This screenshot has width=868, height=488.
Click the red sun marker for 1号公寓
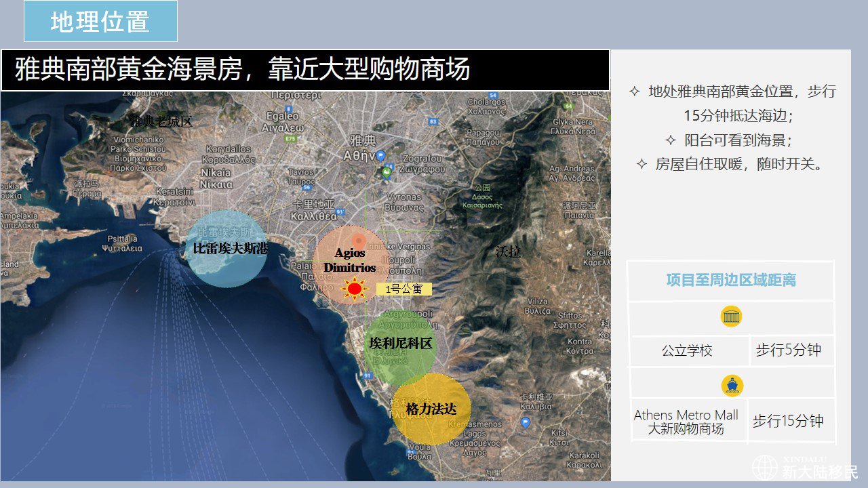click(x=354, y=289)
